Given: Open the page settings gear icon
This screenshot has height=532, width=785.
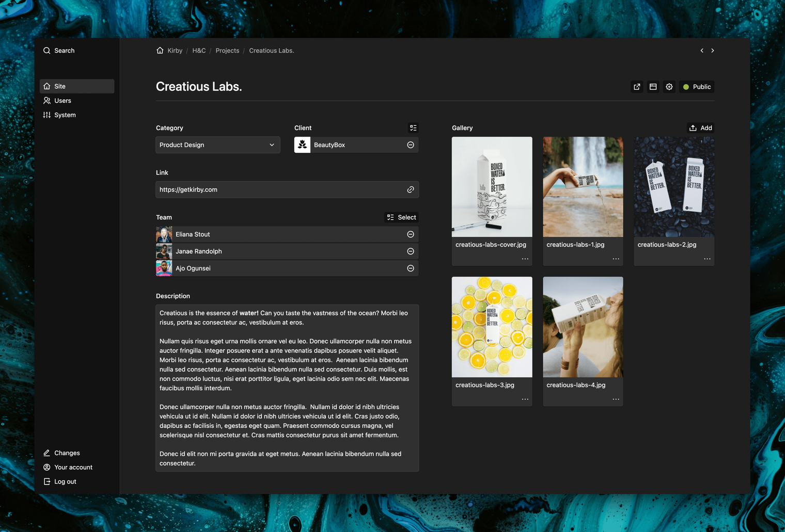Looking at the screenshot, I should click(x=669, y=87).
